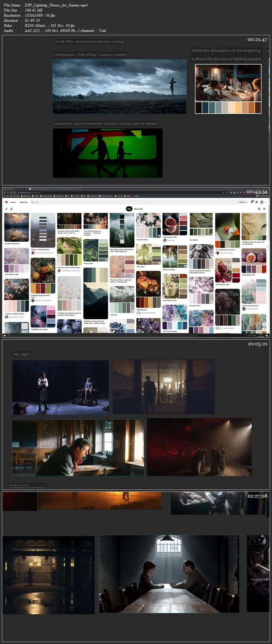Open the Sun Risen Reflections pin

click(x=17, y=227)
